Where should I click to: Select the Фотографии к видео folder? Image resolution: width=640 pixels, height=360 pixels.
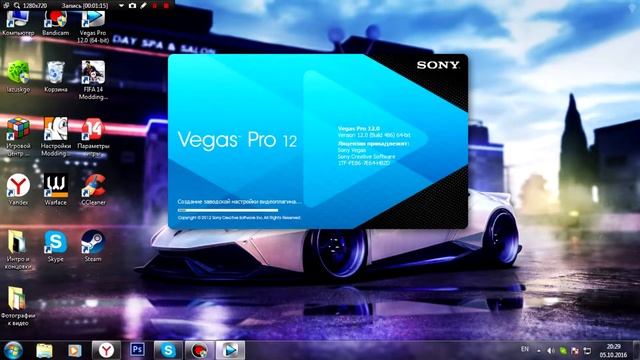18,307
